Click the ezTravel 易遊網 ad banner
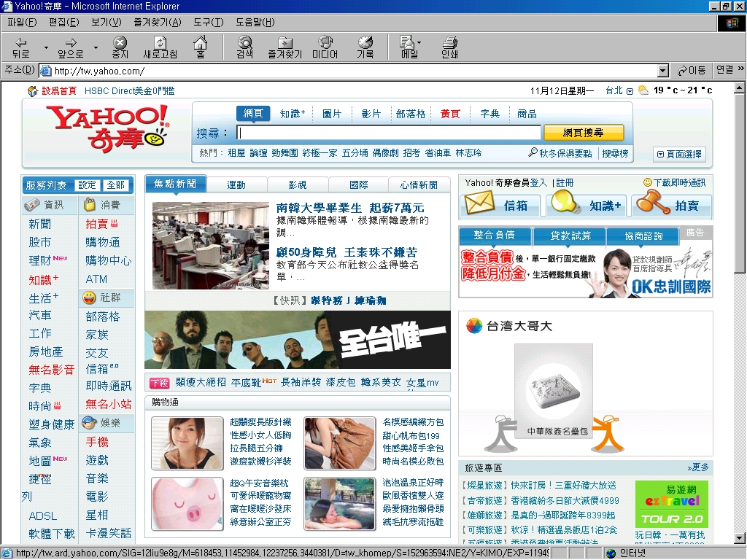The image size is (747, 560). (x=672, y=504)
